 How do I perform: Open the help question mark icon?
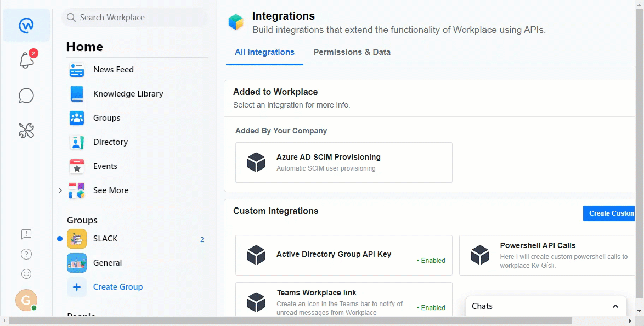coord(26,254)
